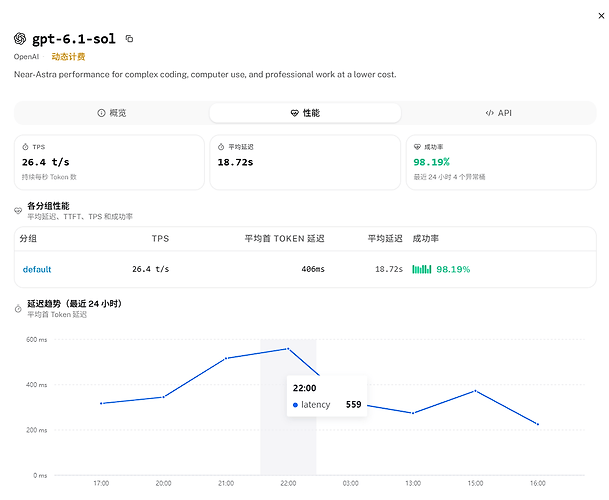Click the TPS card stopwatch icon
This screenshot has width=609, height=500.
pyautogui.click(x=25, y=147)
